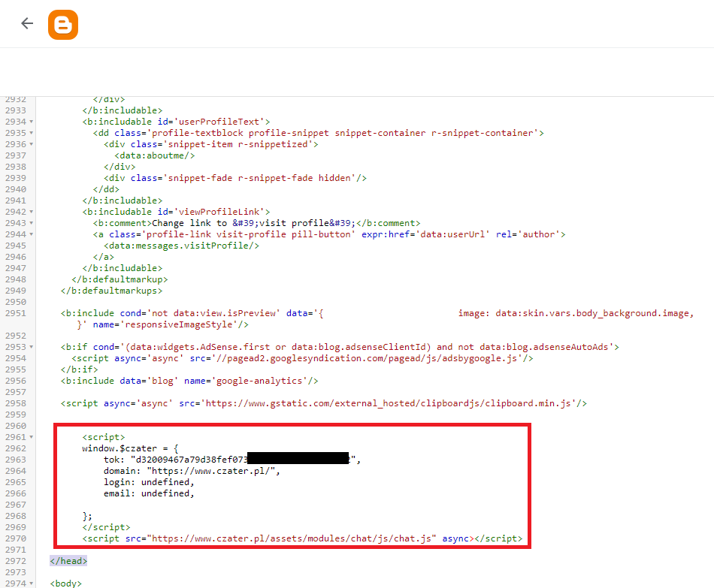Click the opening body tag line
Viewport: 714px width, 588px height.
(x=66, y=583)
